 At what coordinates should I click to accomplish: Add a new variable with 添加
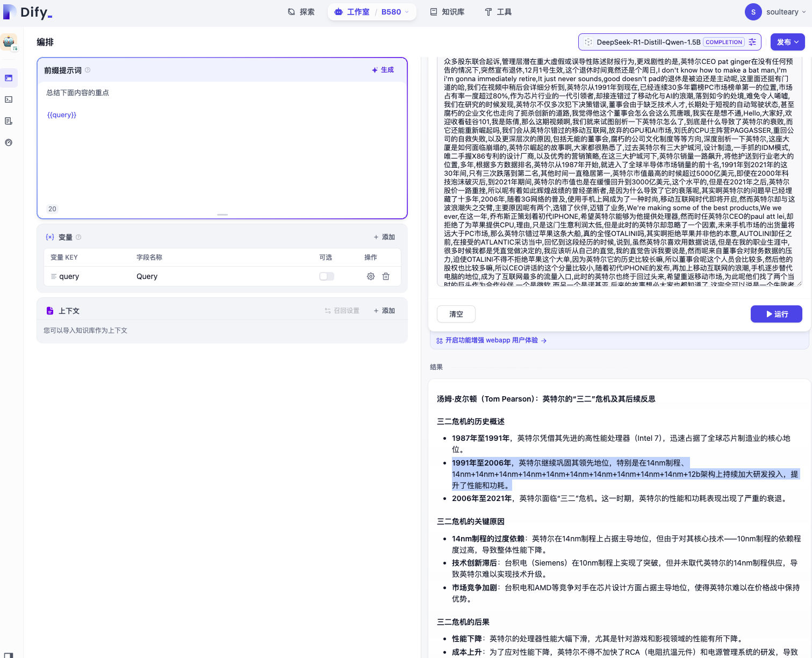tap(384, 237)
